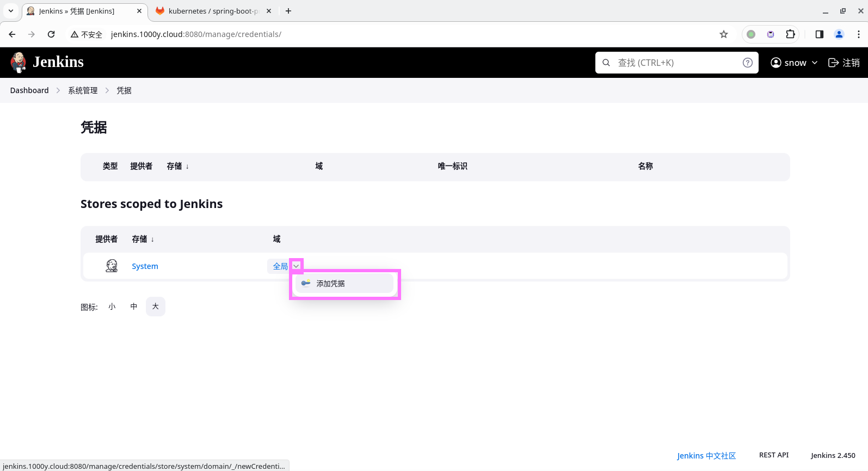Focus the 查找 search input field
Image resolution: width=868 pixels, height=471 pixels.
(x=678, y=63)
